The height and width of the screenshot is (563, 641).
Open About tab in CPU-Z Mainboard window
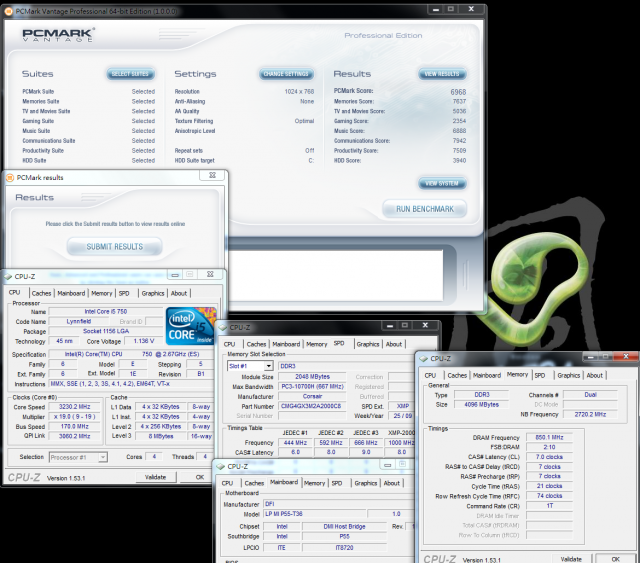click(392, 483)
